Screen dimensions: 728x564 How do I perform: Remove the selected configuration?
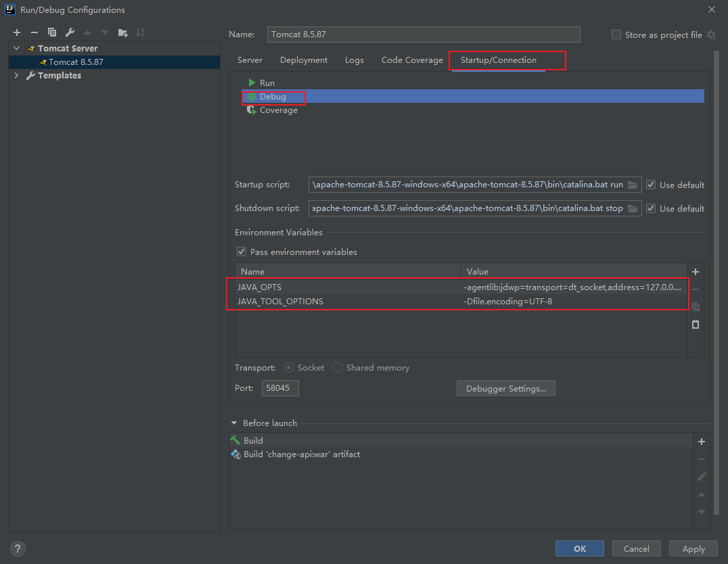pos(35,32)
